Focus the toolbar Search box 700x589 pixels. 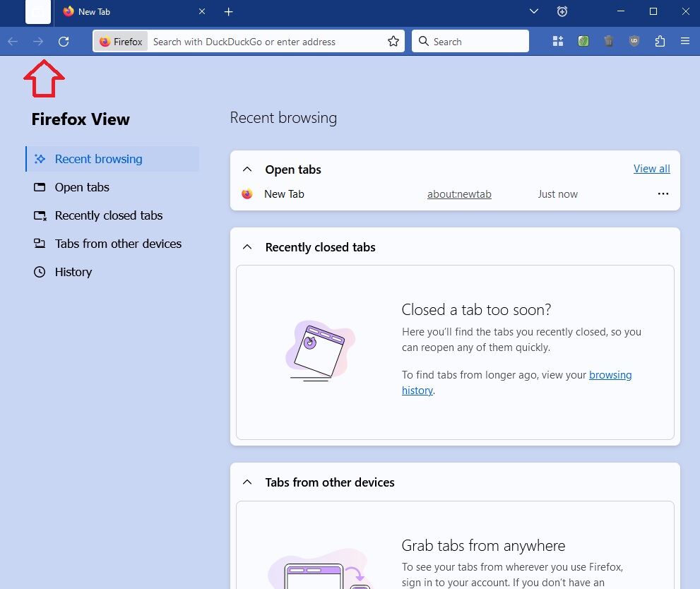click(x=470, y=41)
